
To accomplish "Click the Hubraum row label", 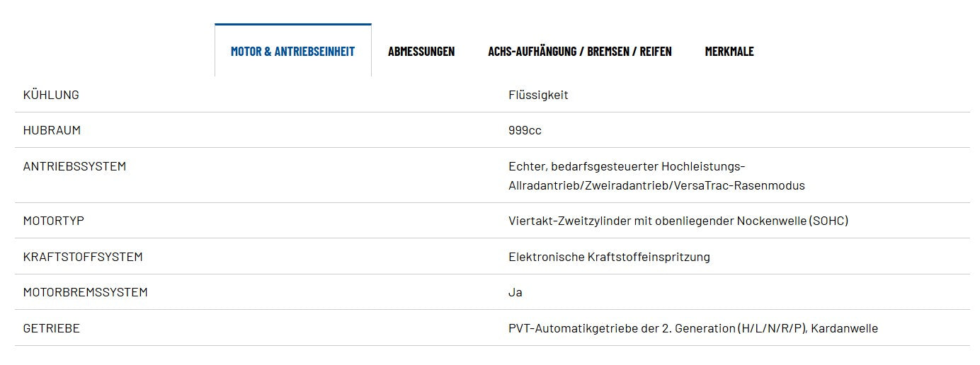I will click(x=52, y=130).
